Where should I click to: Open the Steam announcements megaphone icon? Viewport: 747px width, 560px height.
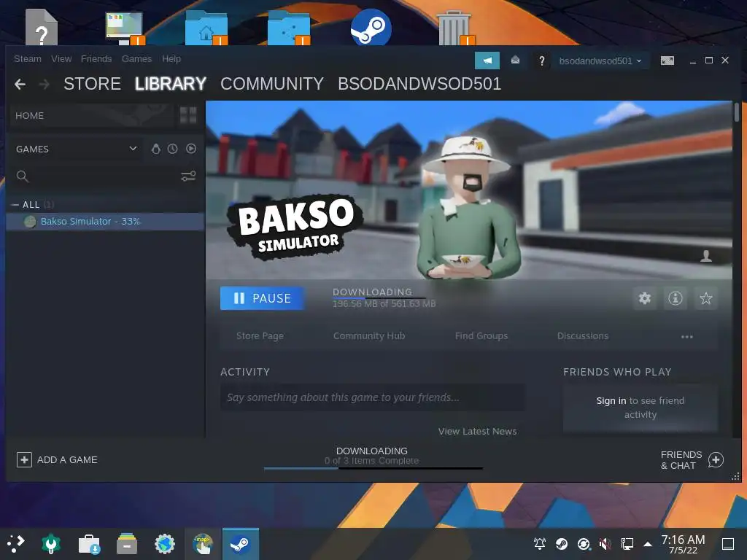click(x=487, y=61)
